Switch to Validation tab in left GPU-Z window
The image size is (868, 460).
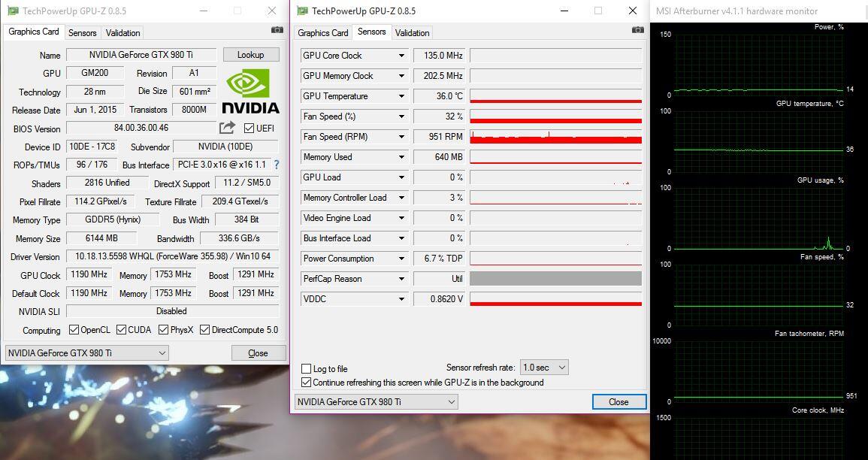[123, 32]
